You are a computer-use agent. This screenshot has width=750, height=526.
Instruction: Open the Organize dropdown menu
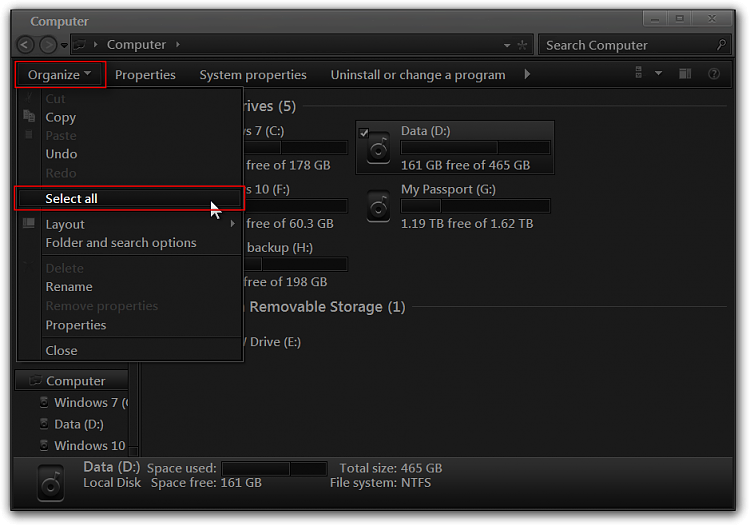click(60, 75)
